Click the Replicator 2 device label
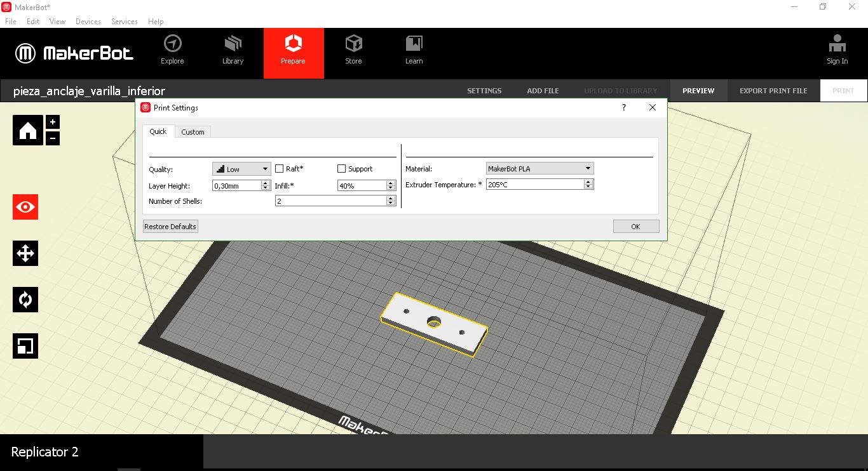Image resolution: width=868 pixels, height=471 pixels. click(45, 452)
